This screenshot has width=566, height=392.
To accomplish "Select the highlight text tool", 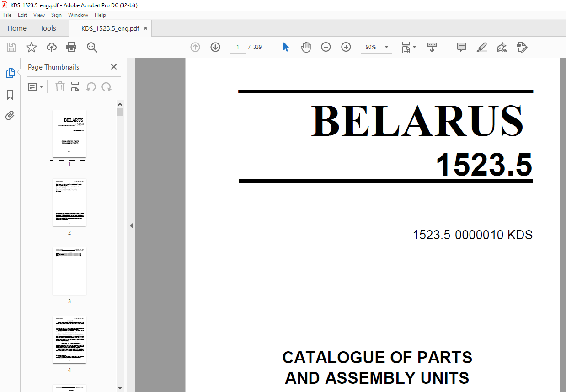I will pos(482,47).
